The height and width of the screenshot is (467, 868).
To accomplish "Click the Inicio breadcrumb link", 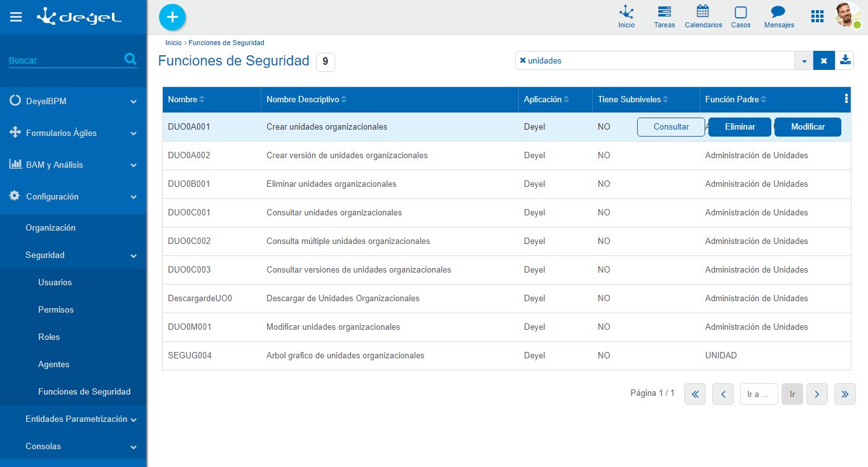I will (x=173, y=43).
